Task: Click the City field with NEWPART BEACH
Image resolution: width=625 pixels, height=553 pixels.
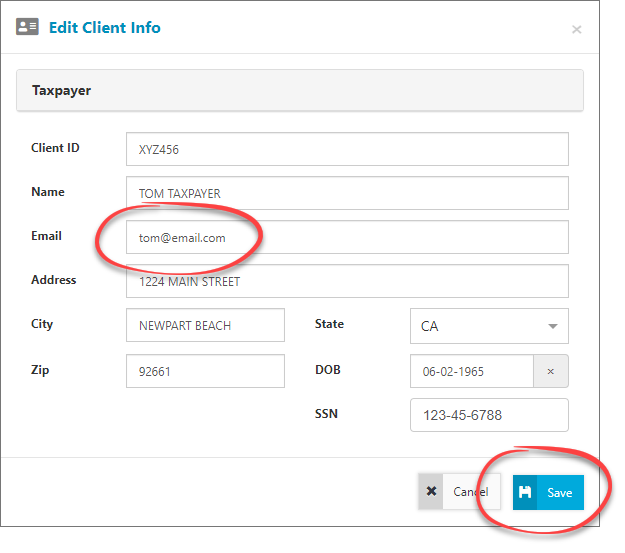Action: click(x=205, y=325)
